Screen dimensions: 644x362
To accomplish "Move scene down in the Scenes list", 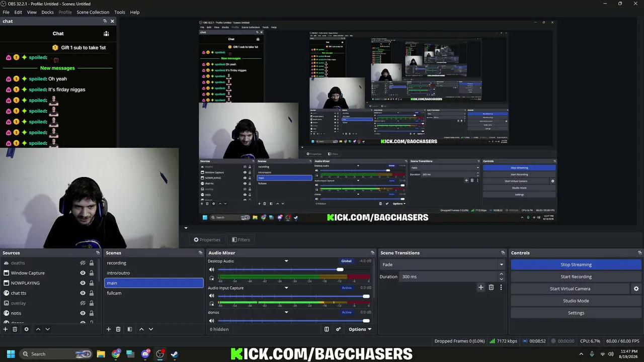I will point(150,329).
